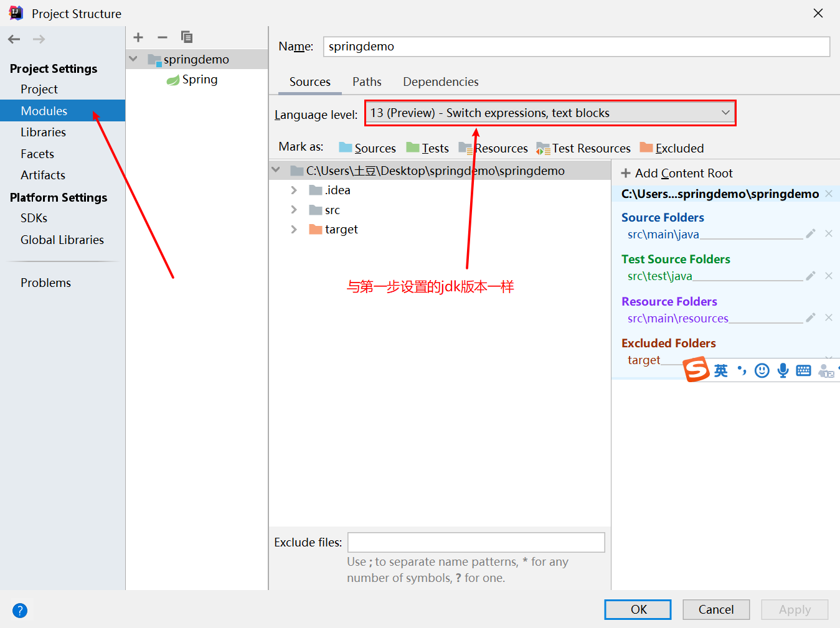Switch to the Paths tab
Image resolution: width=840 pixels, height=628 pixels.
click(367, 82)
